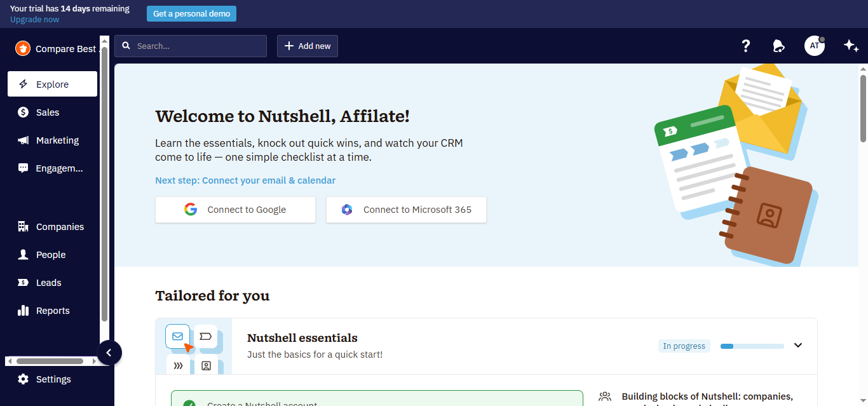Click the plus icon in Add new

[x=289, y=46]
